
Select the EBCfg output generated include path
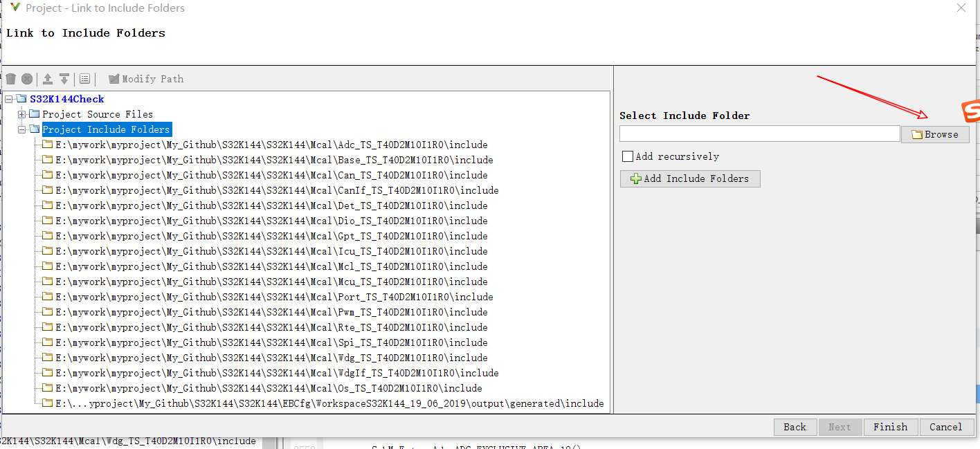click(x=329, y=403)
